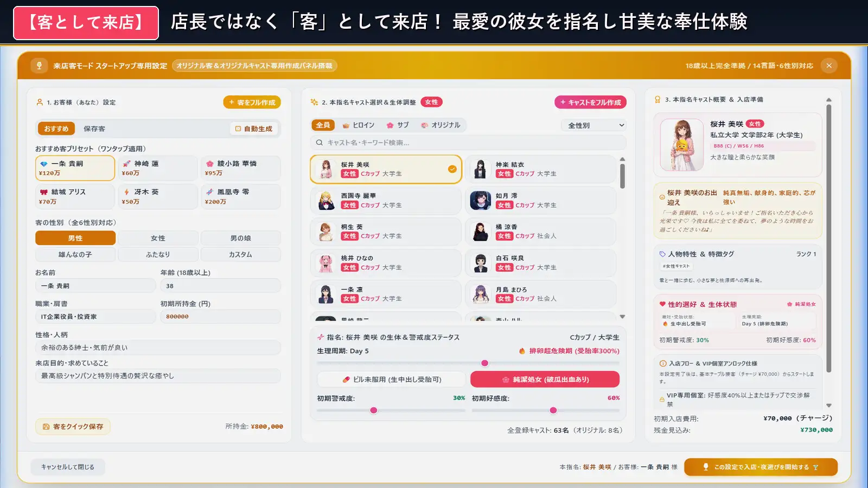Close the setup dialog with the X button
The width and height of the screenshot is (868, 488).
829,66
